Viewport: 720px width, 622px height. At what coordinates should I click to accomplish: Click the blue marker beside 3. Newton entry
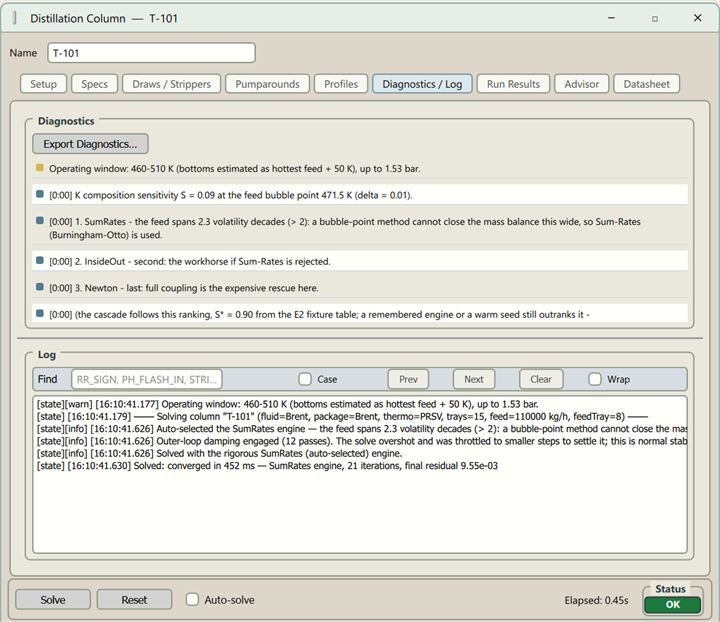tap(39, 287)
